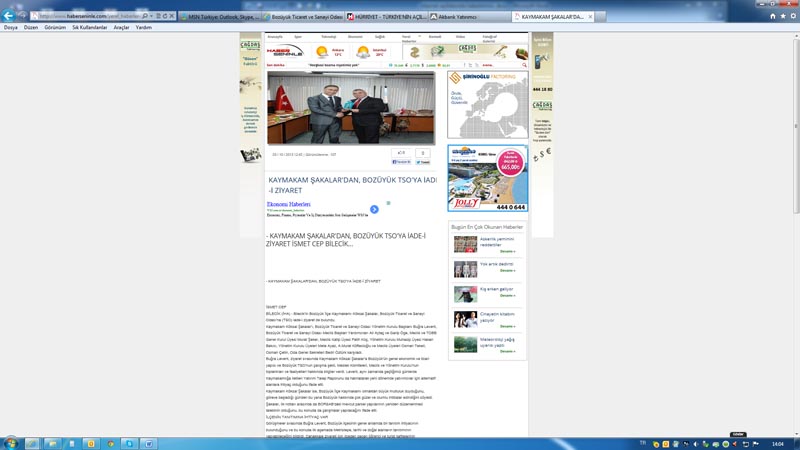The height and width of the screenshot is (450, 800).
Task: Click the Ankara weather sun icon
Action: 321,52
